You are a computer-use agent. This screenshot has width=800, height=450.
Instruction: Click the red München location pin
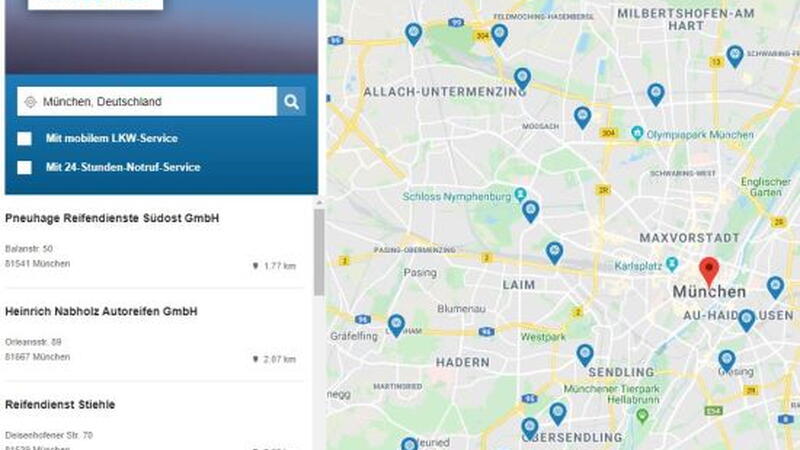[709, 272]
